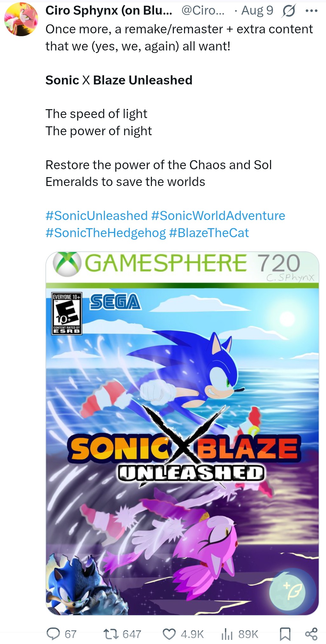
Task: Open the #BlazeTheCat hashtag
Action: click(209, 233)
